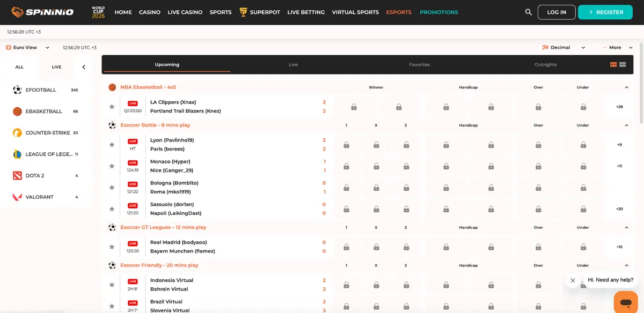
Task: Show +16 markets for Real Madrid match
Action: [619, 247]
